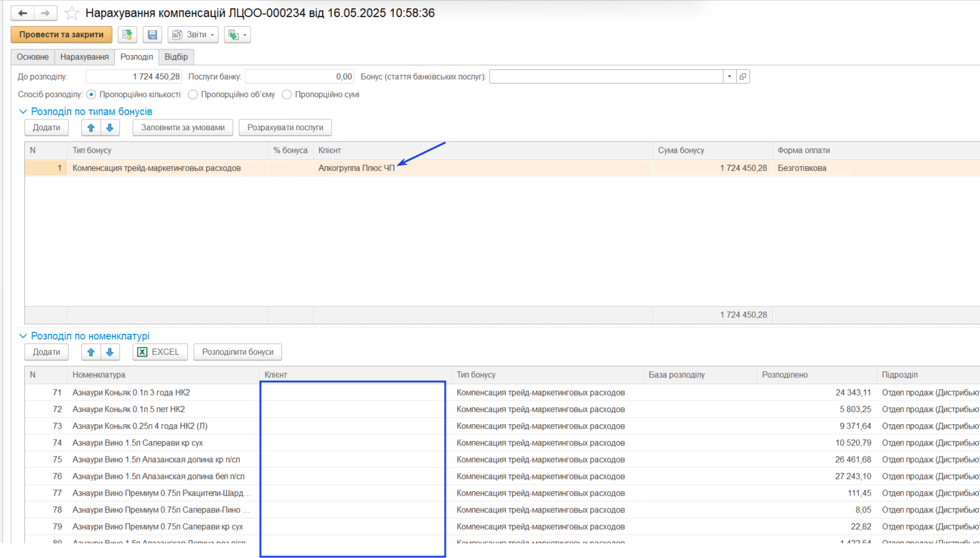
Task: Move bonus type row up with the arrow
Action: (x=91, y=128)
